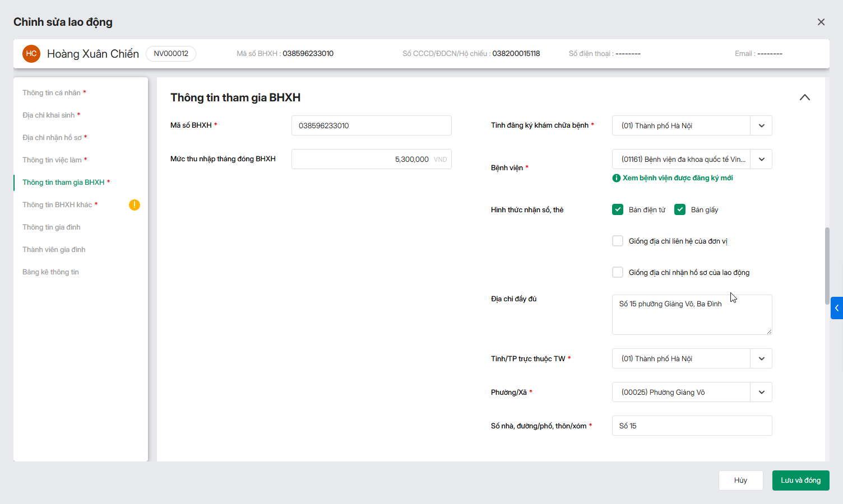843x504 pixels.
Task: Uncheck the Bản điện tử checkbox
Action: click(x=618, y=209)
